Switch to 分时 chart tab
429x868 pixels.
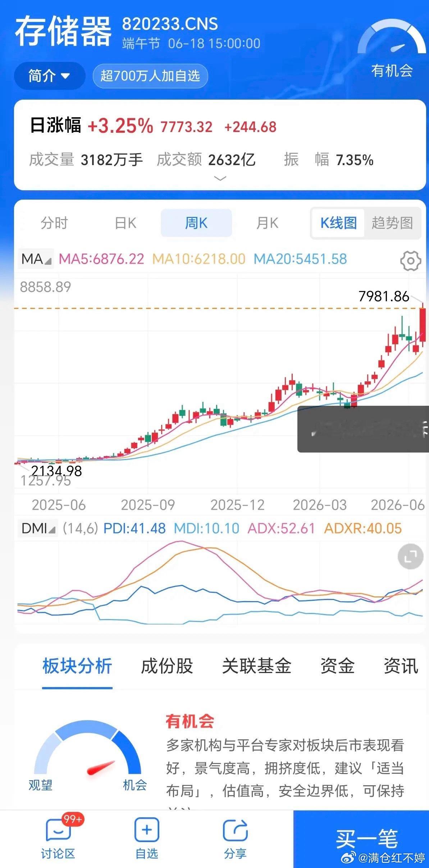point(54,223)
